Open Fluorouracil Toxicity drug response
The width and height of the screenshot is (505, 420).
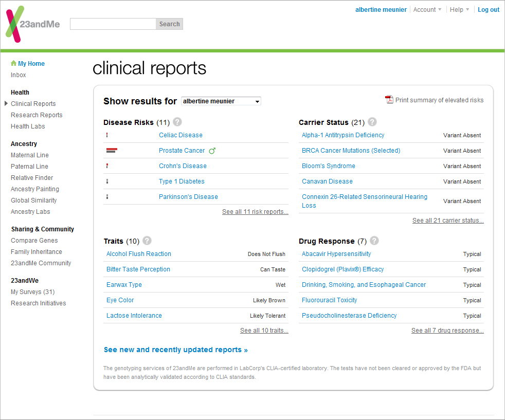pos(330,300)
